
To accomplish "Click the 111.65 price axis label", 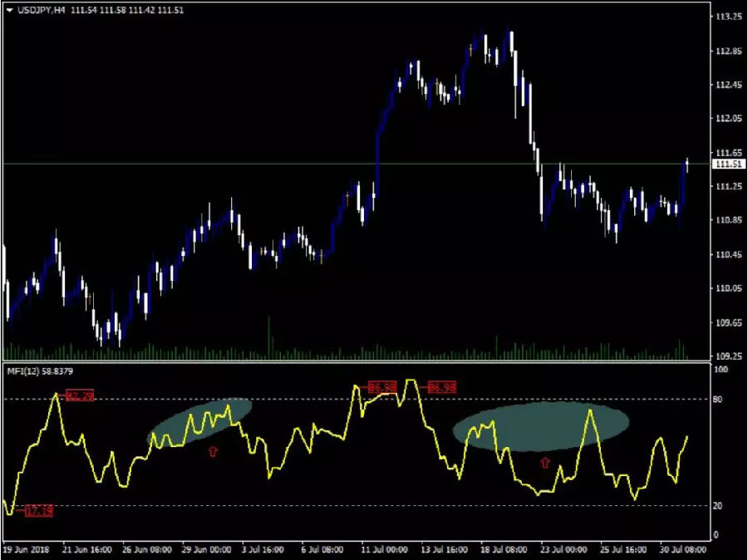I will click(729, 153).
